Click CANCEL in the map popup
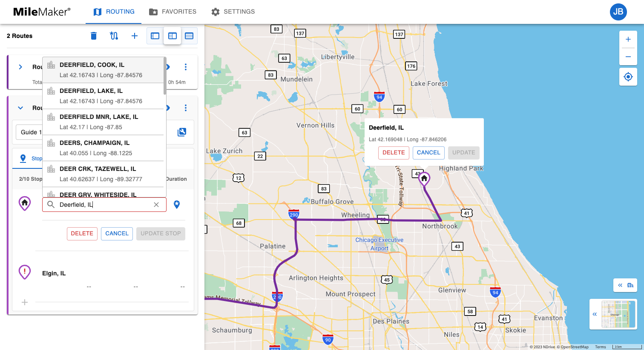Viewport: 644px width, 350px height. [x=428, y=153]
